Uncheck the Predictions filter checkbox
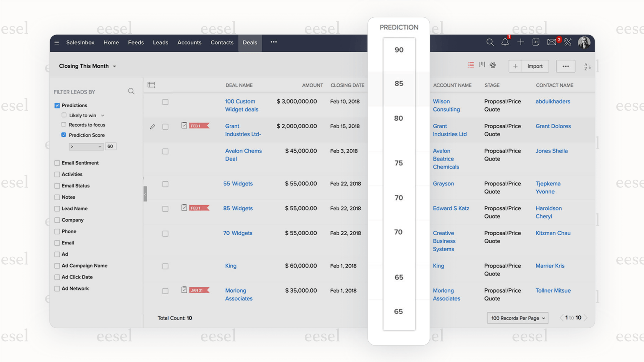Screen dimensions: 644x362 (57, 105)
